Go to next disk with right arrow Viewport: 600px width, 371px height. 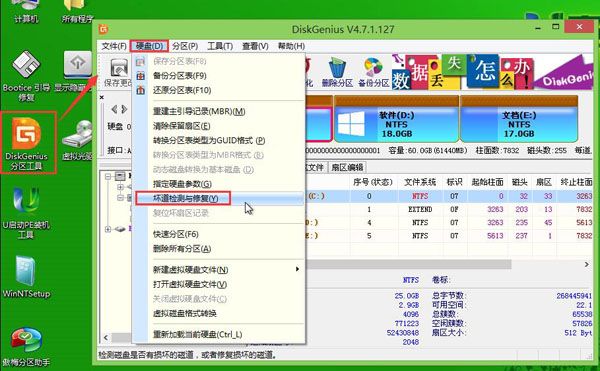(124, 109)
